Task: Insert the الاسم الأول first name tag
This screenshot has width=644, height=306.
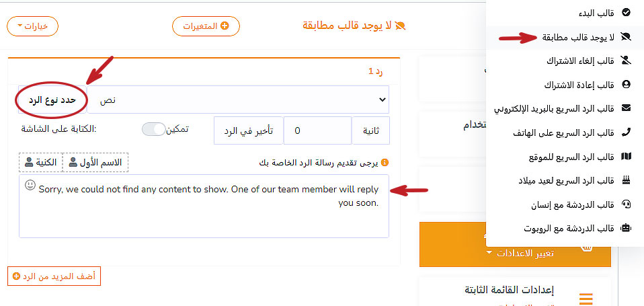Action: (x=95, y=162)
